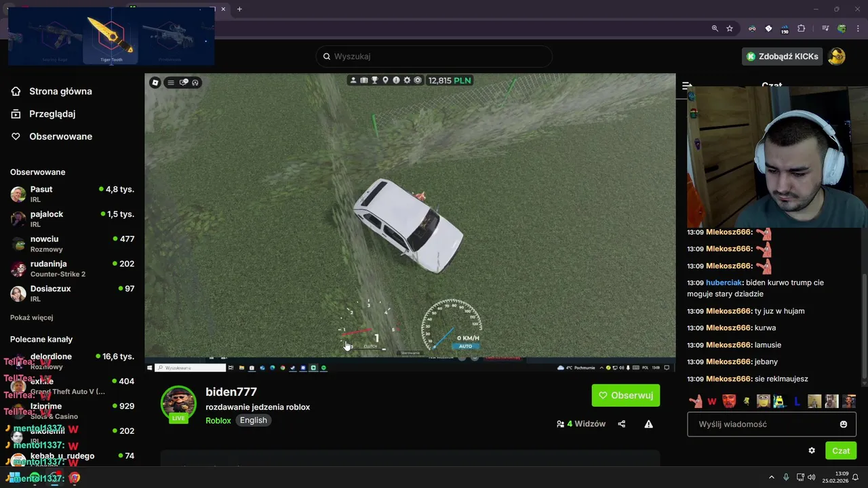The height and width of the screenshot is (488, 868).
Task: Open the biden777 channel name
Action: pyautogui.click(x=231, y=392)
